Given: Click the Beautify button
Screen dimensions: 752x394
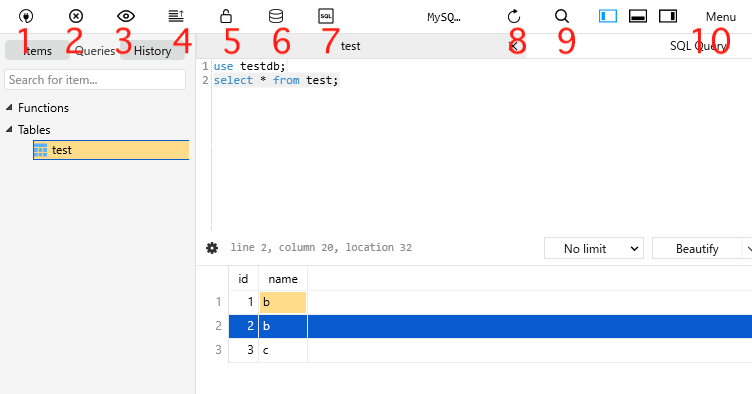Looking at the screenshot, I should pyautogui.click(x=697, y=248).
